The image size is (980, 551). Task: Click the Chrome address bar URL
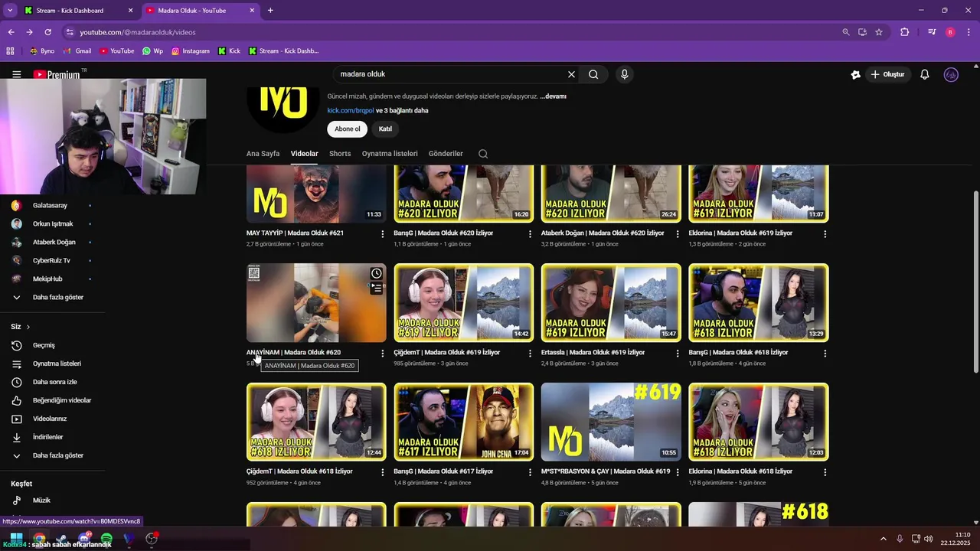click(x=138, y=32)
